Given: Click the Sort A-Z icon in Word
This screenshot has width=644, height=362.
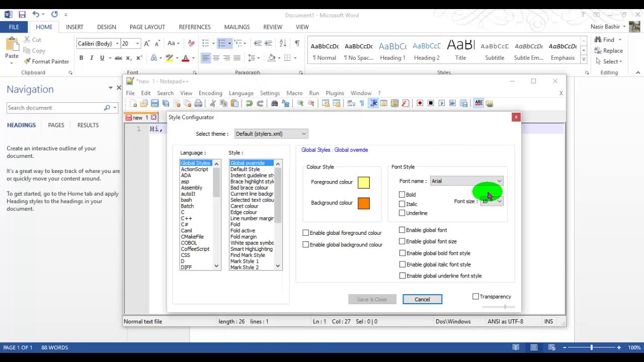Looking at the screenshot, I should point(283,43).
